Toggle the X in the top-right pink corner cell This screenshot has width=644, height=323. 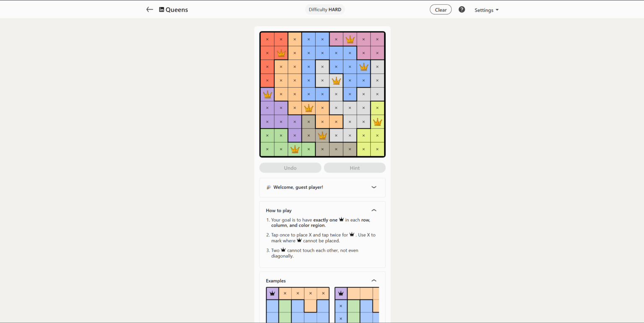[x=377, y=39]
